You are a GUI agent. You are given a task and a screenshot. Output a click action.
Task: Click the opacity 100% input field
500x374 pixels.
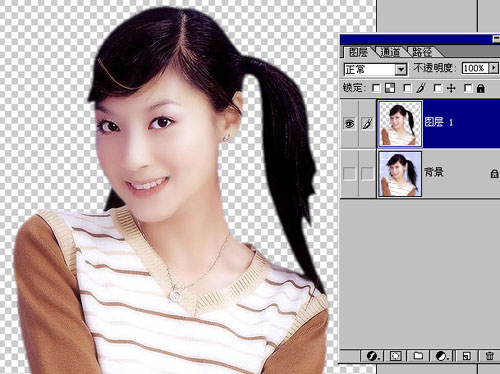(x=475, y=68)
